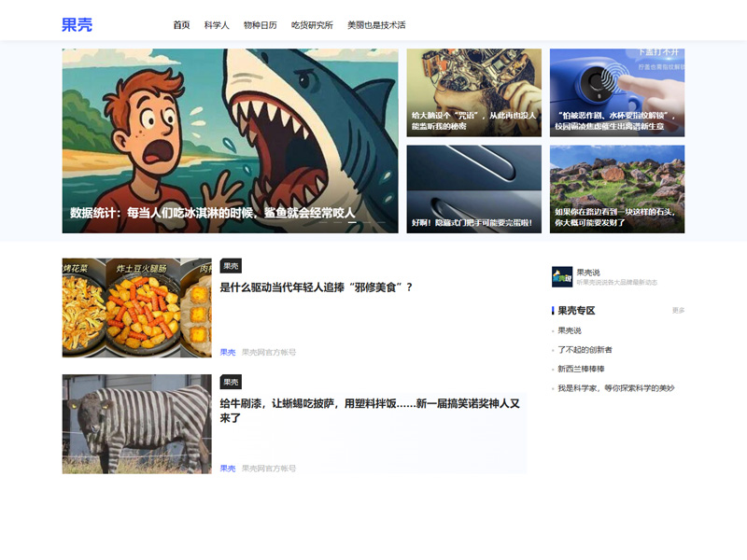Click the 果壳说 avatar icon in sidebar
The image size is (747, 560).
coord(563,277)
